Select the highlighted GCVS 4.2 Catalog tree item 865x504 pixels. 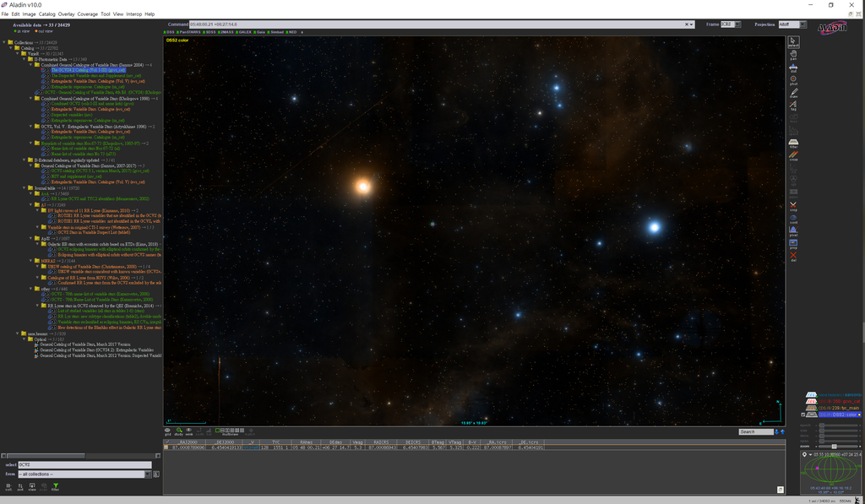tap(88, 70)
